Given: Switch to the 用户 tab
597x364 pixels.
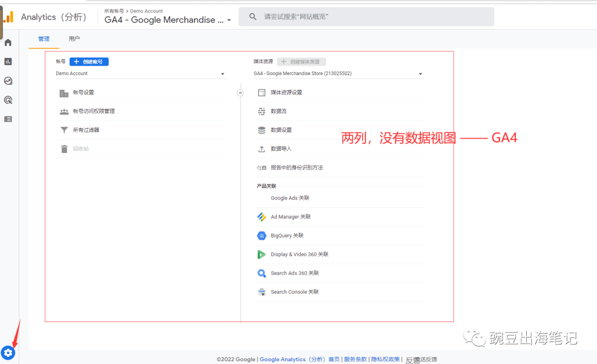Looking at the screenshot, I should tap(74, 39).
